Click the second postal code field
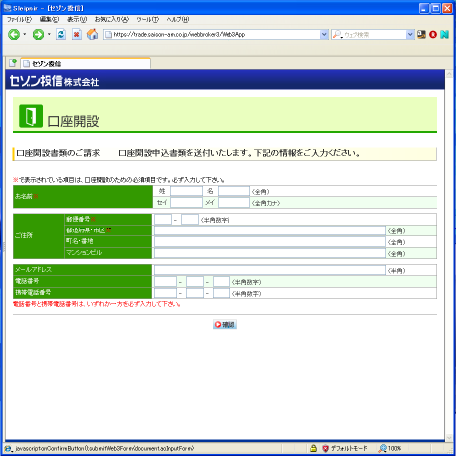Viewport: 456px width, 456px height. point(190,220)
